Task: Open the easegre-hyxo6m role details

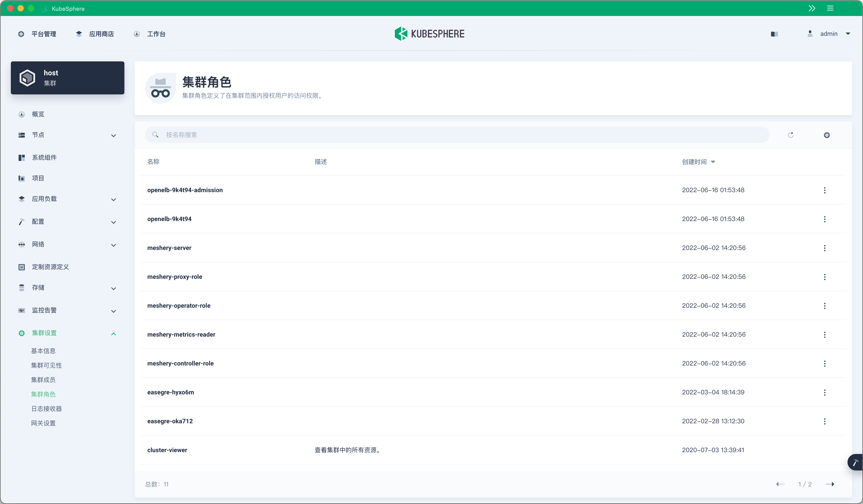Action: point(170,392)
